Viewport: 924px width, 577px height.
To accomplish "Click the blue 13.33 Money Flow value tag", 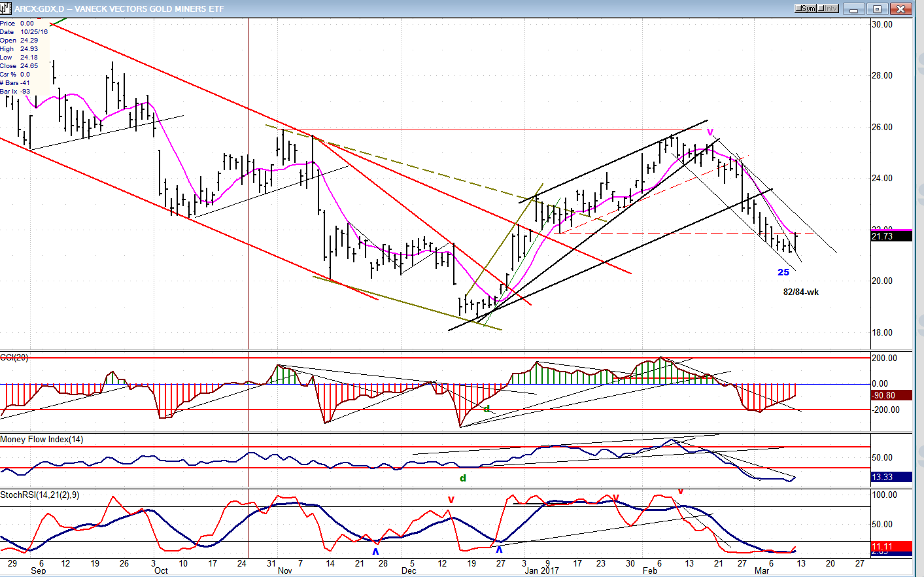I will [891, 477].
